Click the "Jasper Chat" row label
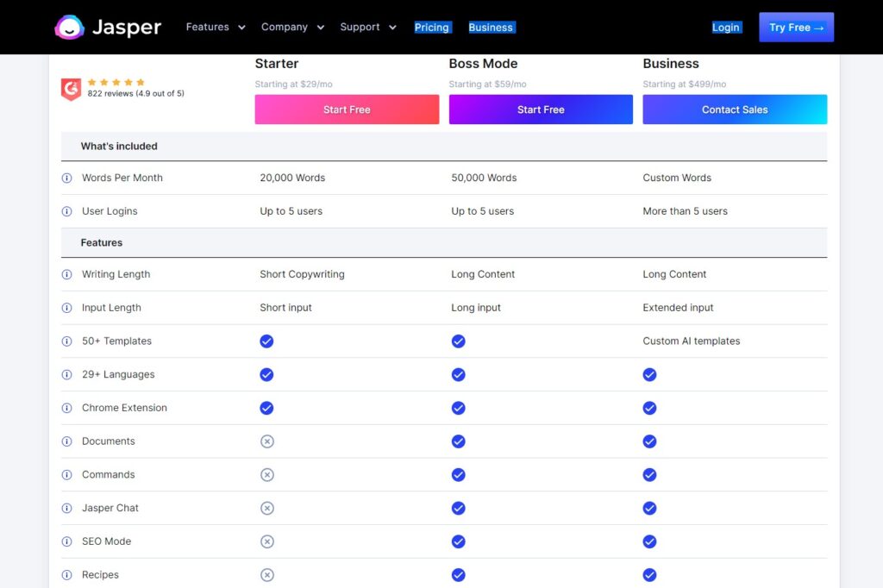Image resolution: width=883 pixels, height=588 pixels. coord(110,508)
